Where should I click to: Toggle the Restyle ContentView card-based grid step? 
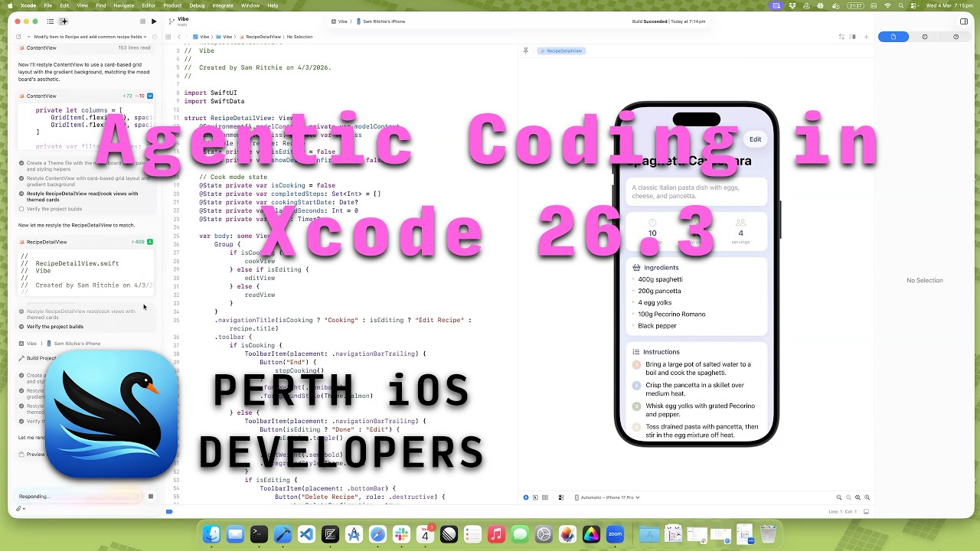tap(84, 181)
